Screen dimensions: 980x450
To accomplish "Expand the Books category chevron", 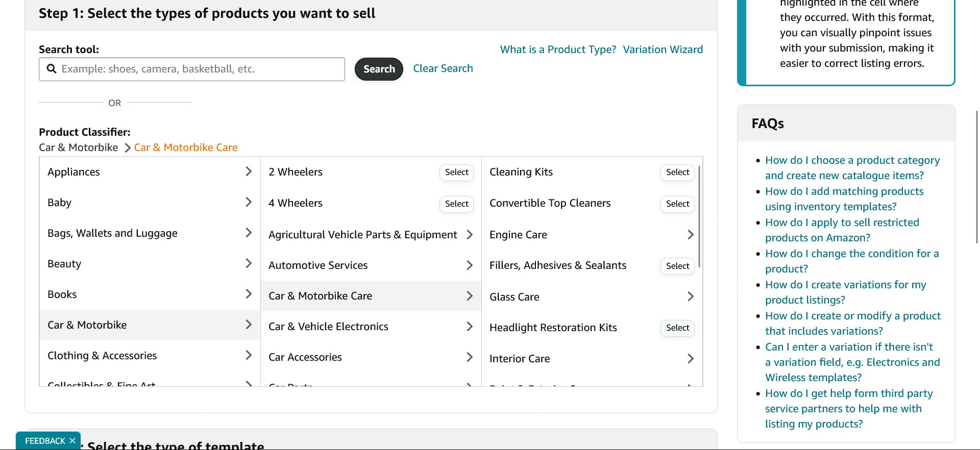I will pyautogui.click(x=249, y=294).
